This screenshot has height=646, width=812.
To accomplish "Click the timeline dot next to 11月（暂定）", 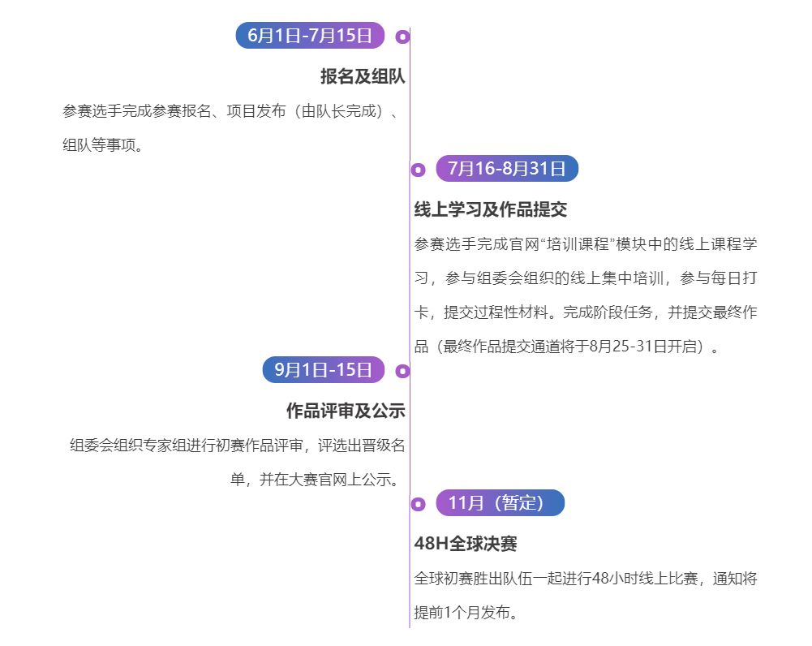I will click(418, 504).
